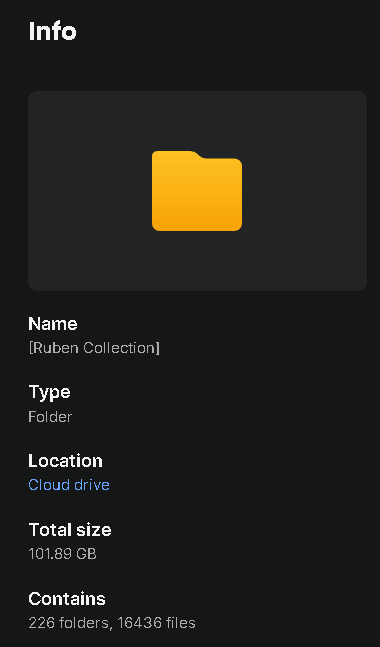This screenshot has width=380, height=647.
Task: Click the yellow folder icon
Action: (197, 191)
